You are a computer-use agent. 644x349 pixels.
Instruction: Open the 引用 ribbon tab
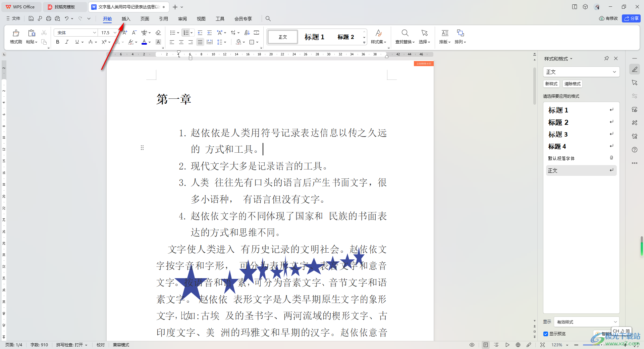click(163, 18)
